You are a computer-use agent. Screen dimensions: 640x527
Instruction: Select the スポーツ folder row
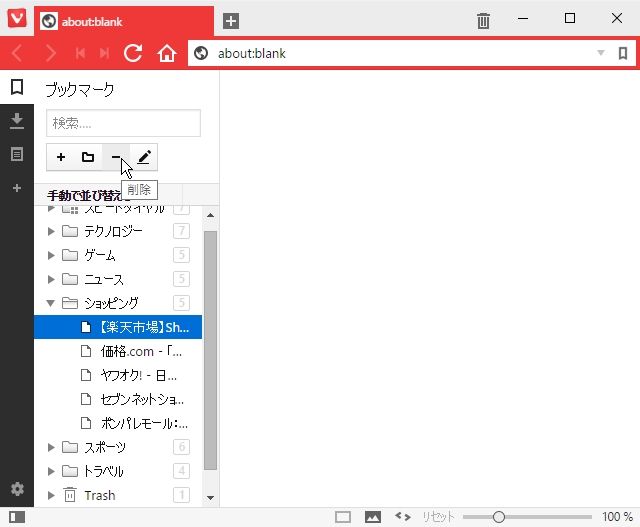(x=118, y=447)
